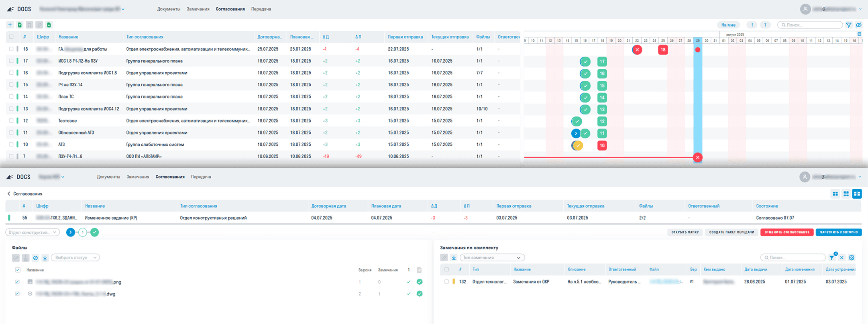Click the trash delete icon in top toolbar
This screenshot has height=324, width=868.
[x=29, y=25]
